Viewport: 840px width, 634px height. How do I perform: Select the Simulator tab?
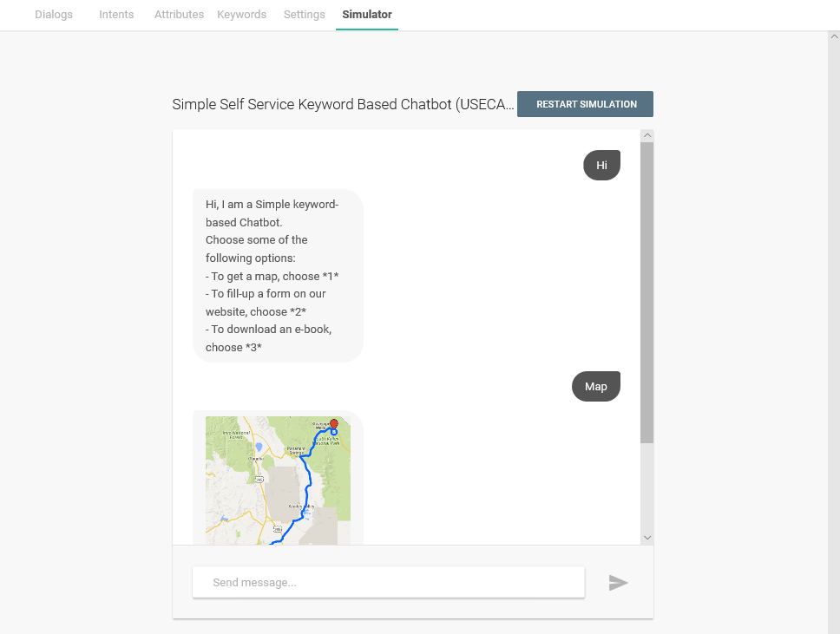tap(367, 15)
